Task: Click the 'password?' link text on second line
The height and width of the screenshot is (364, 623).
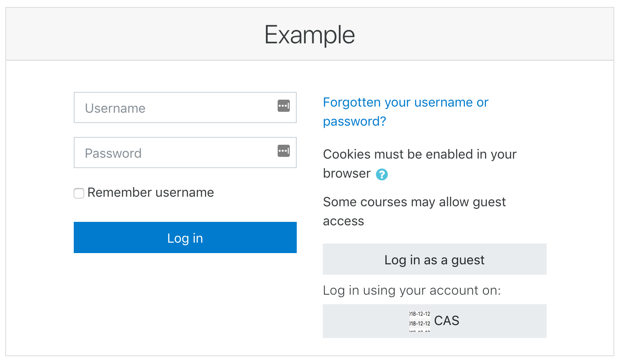Action: [x=354, y=121]
